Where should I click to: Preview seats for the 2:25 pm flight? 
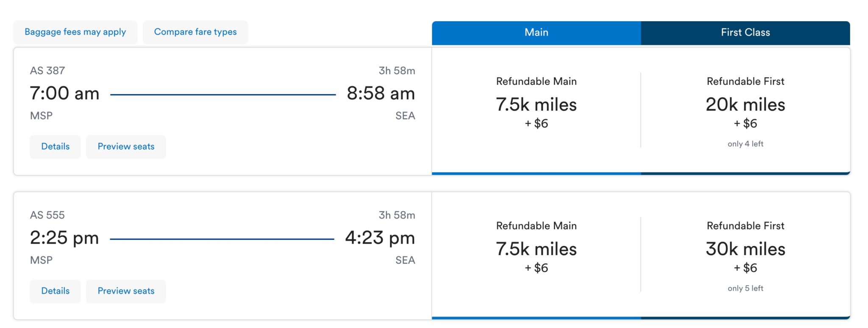point(125,291)
